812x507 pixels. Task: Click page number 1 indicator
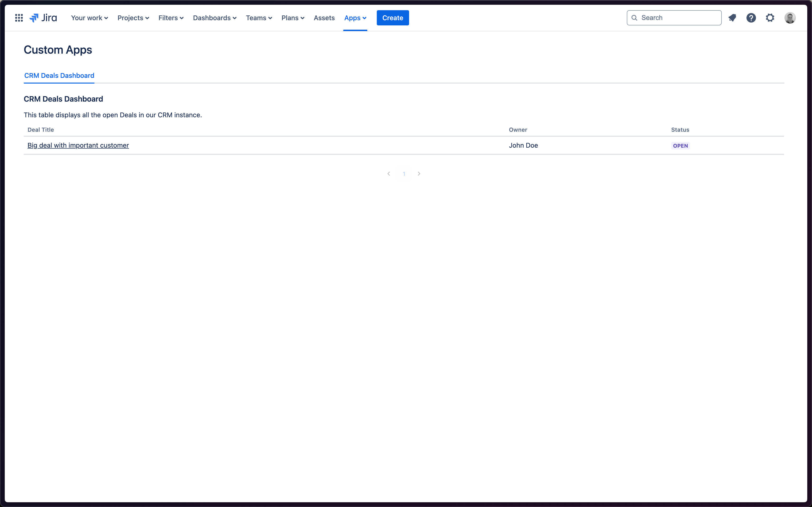tap(404, 174)
